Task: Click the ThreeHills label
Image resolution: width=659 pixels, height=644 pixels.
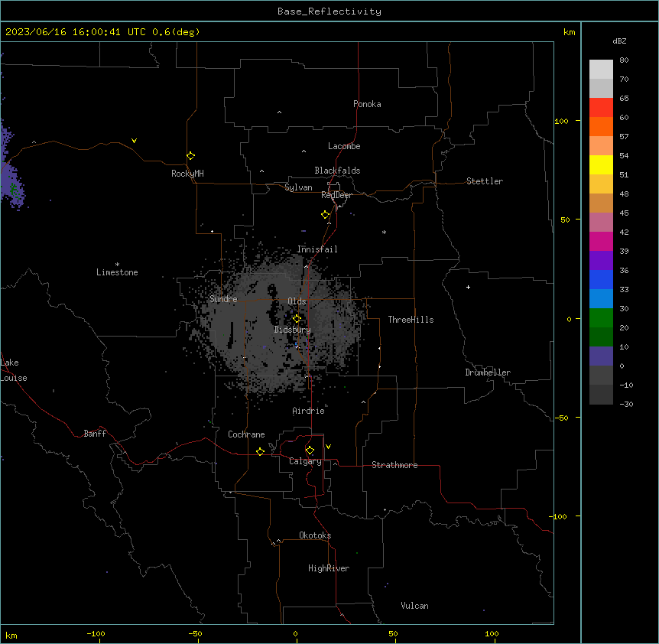Action: 411,320
